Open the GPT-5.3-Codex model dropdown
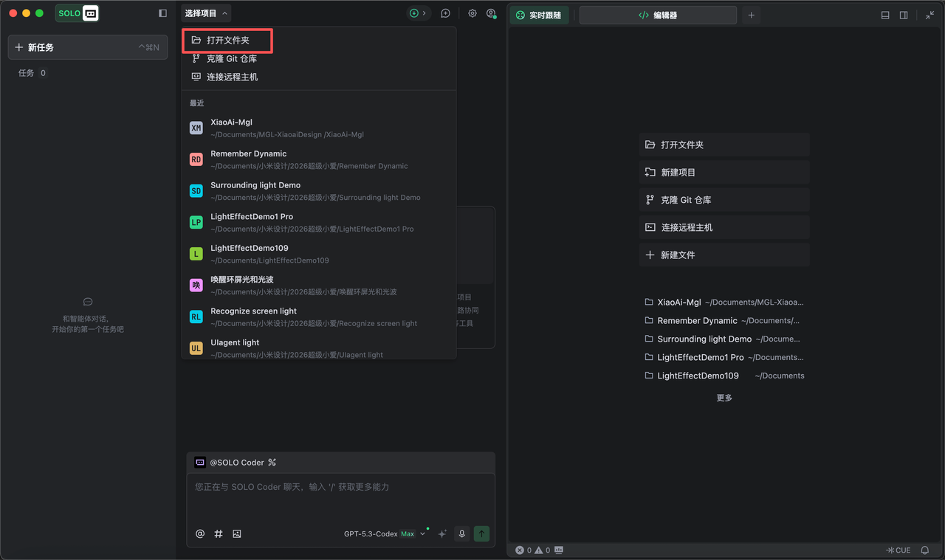The width and height of the screenshot is (945, 560). [385, 533]
